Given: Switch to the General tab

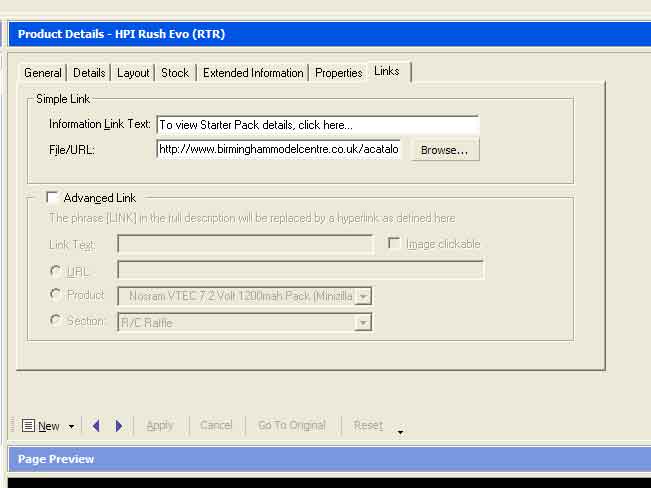Looking at the screenshot, I should pyautogui.click(x=43, y=73).
